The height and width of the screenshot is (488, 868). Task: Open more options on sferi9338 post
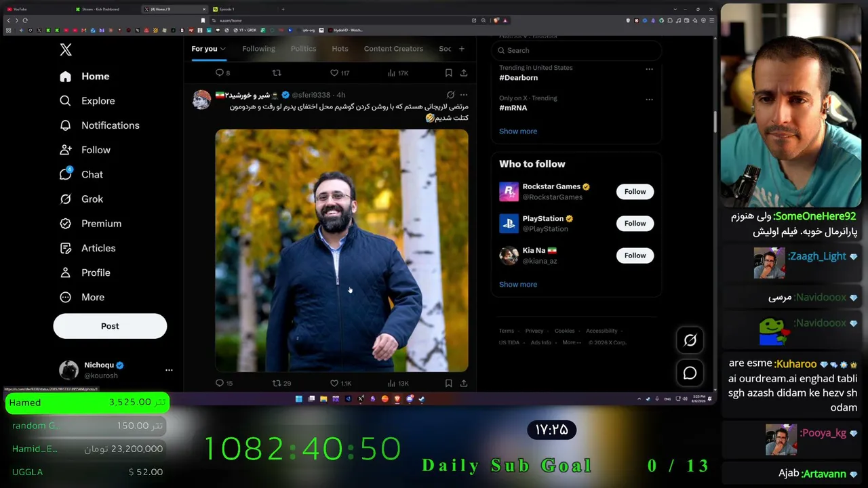[x=464, y=95]
